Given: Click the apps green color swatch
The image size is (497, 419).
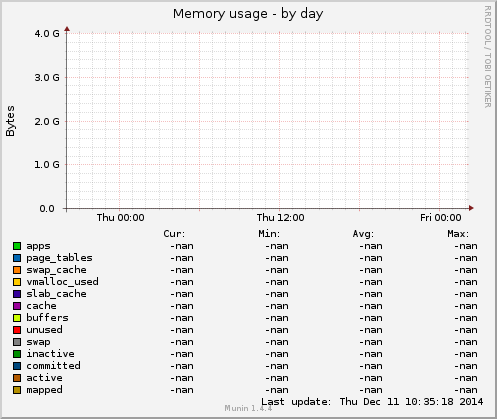Looking at the screenshot, I should [x=17, y=246].
